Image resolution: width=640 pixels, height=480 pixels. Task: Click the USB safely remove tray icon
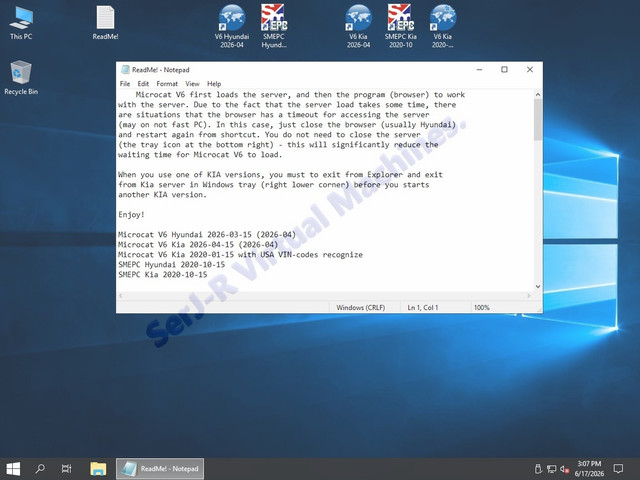(x=538, y=469)
